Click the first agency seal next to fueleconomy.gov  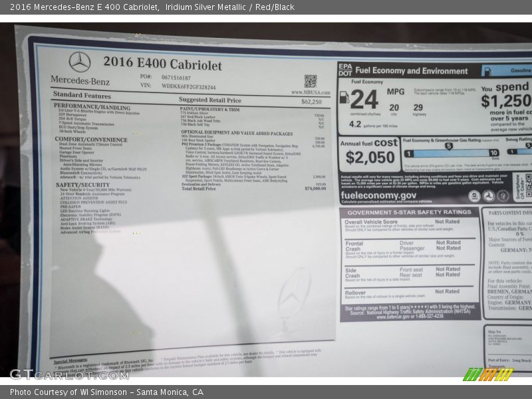[x=474, y=196]
